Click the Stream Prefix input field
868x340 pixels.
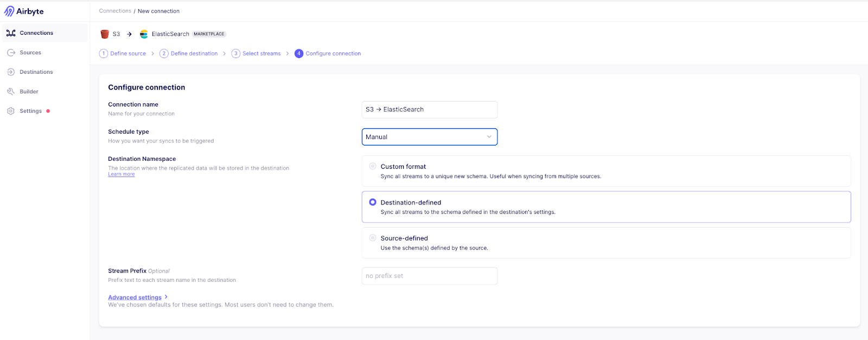click(x=429, y=276)
